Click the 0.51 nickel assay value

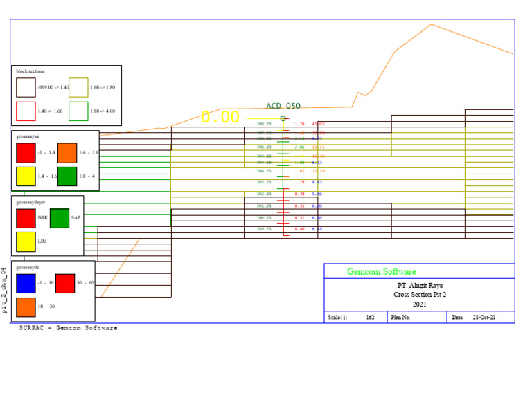pos(299,218)
